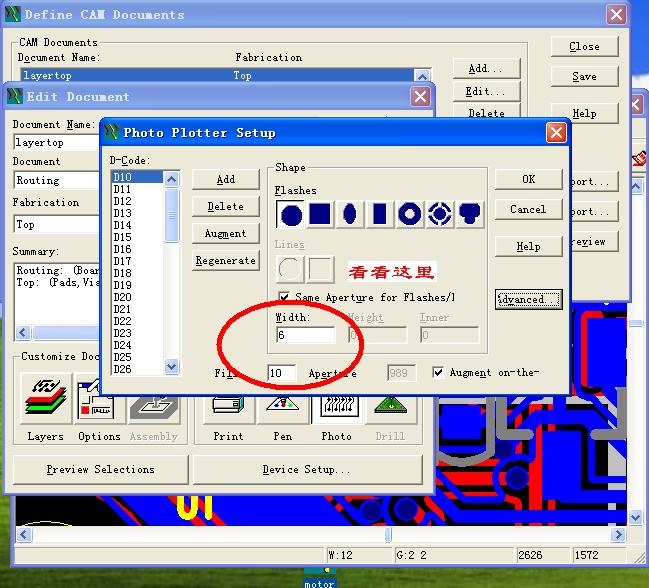The width and height of the screenshot is (649, 588).
Task: Click D-Code list scroll down arrow
Action: 171,366
